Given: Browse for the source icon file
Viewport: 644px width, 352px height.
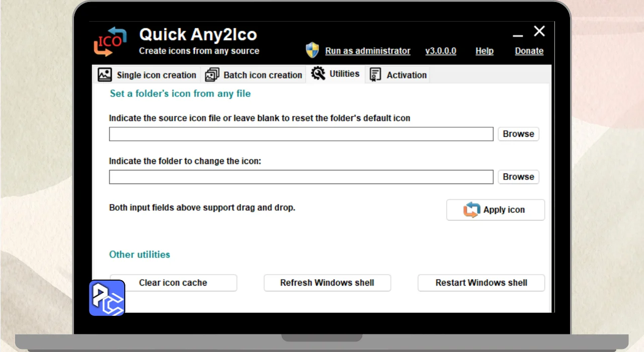Looking at the screenshot, I should coord(518,134).
